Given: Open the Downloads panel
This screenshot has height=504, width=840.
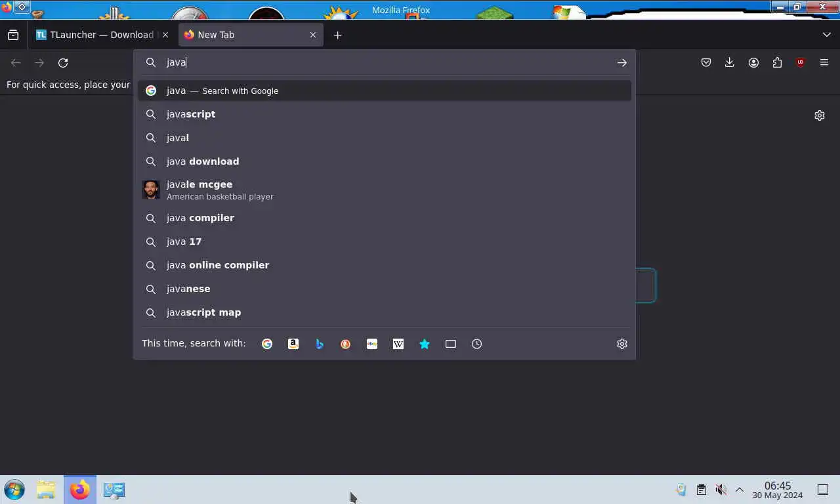Looking at the screenshot, I should 730,63.
